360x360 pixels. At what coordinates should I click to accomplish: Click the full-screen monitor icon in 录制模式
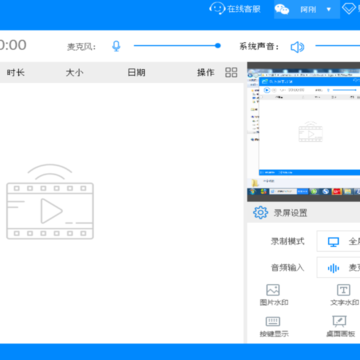point(333,242)
